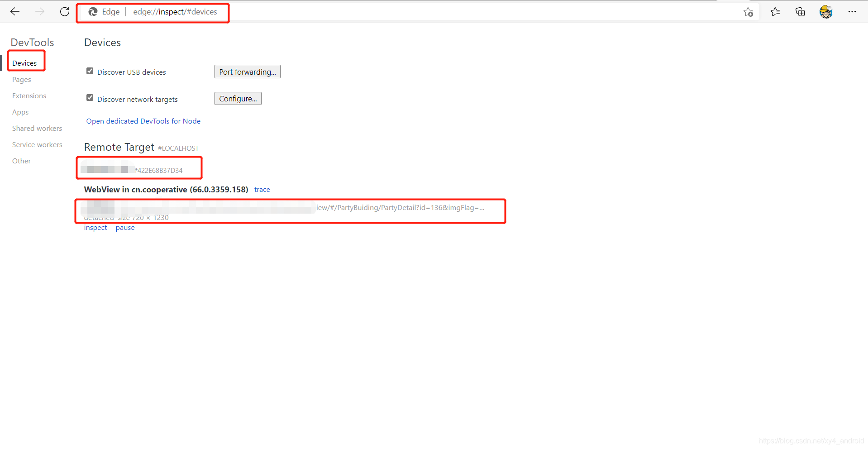Open dedicated DevTools for Node
The height and width of the screenshot is (449, 868).
point(143,121)
